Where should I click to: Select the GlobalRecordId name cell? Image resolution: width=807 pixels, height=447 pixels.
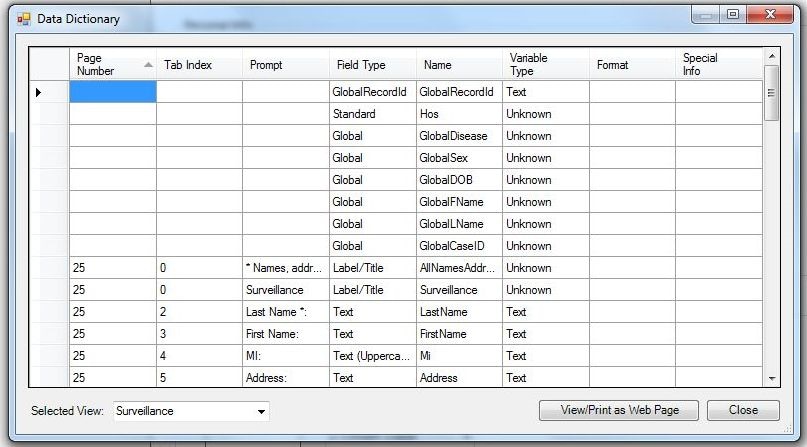click(458, 92)
